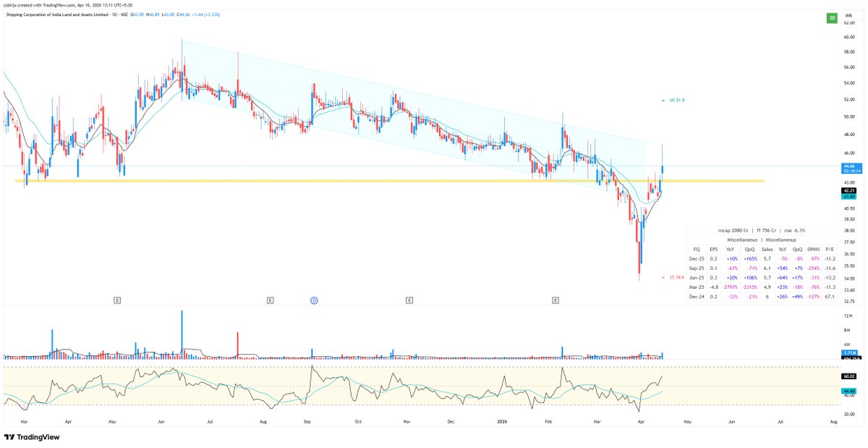Click the 42.21 price axis label
868x448 pixels.
pos(849,191)
